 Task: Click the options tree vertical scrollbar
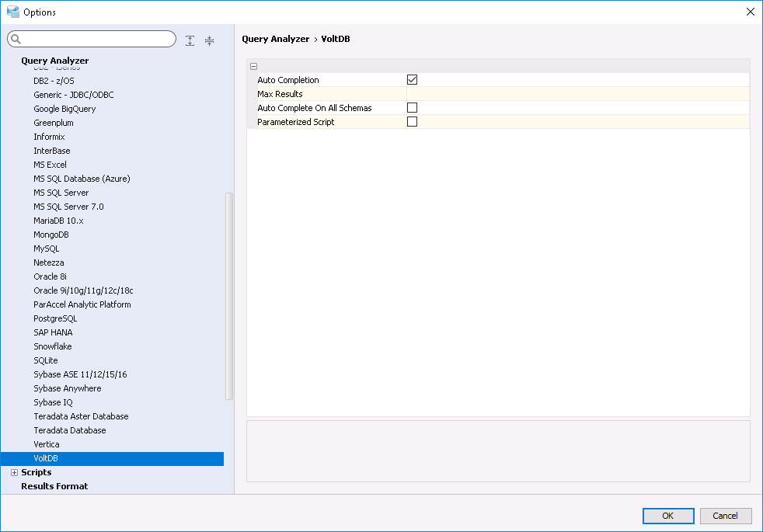tap(228, 295)
